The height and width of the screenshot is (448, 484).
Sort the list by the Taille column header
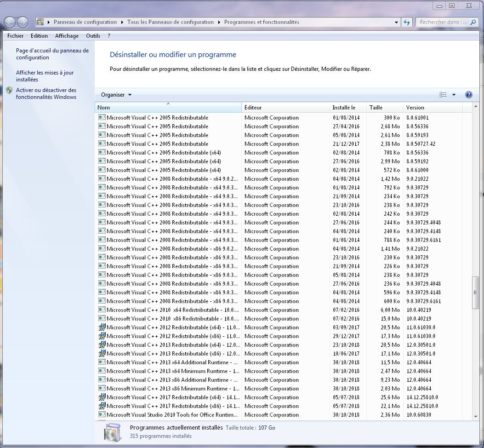(x=376, y=108)
